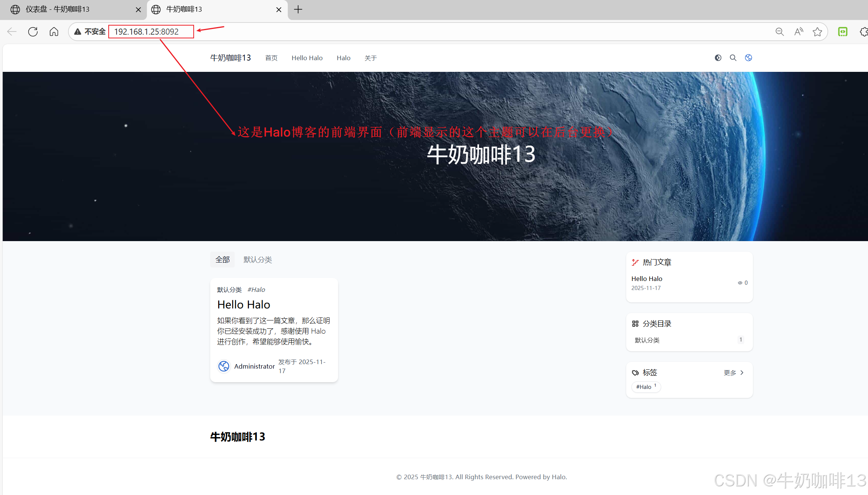Open the site search icon
The width and height of the screenshot is (868, 495).
(x=733, y=58)
